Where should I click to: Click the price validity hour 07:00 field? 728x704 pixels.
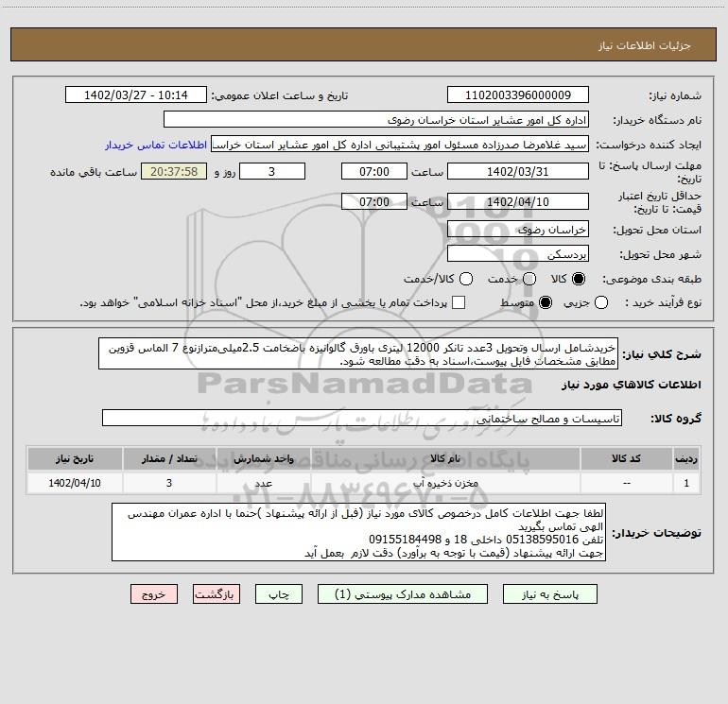pyautogui.click(x=374, y=201)
